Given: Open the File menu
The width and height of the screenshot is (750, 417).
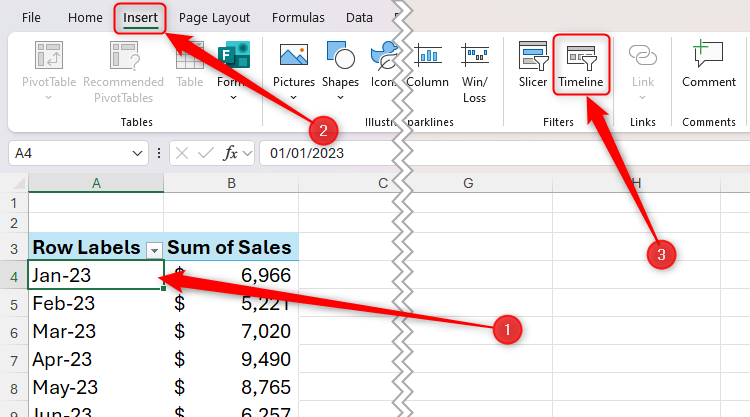Looking at the screenshot, I should pyautogui.click(x=31, y=17).
